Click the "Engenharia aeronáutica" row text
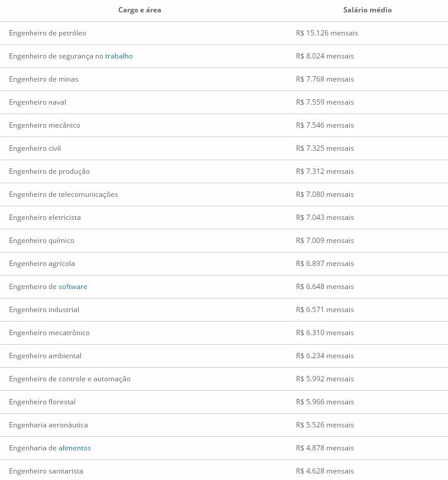 pyautogui.click(x=48, y=425)
